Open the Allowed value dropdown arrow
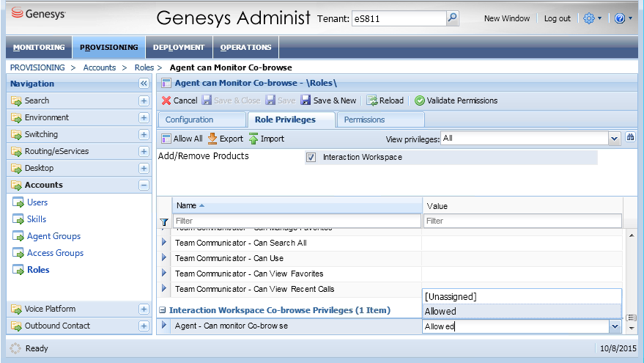 click(x=615, y=326)
